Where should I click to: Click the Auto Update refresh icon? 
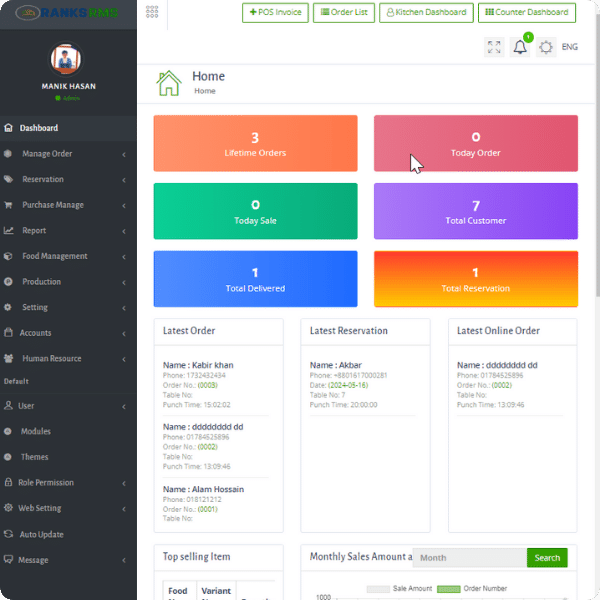click(9, 534)
